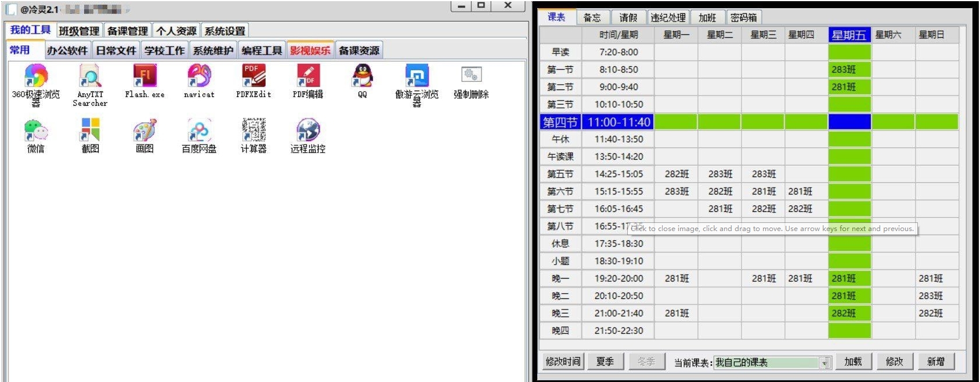This screenshot has width=980, height=382.
Task: Click the 午休 row header
Action: [560, 139]
